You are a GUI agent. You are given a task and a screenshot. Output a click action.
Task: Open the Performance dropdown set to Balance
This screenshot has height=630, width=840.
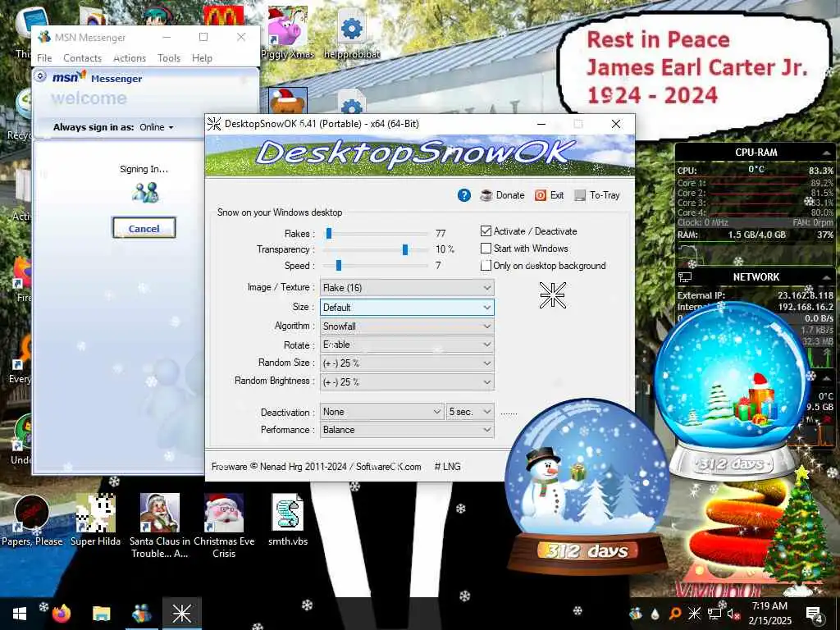point(407,430)
